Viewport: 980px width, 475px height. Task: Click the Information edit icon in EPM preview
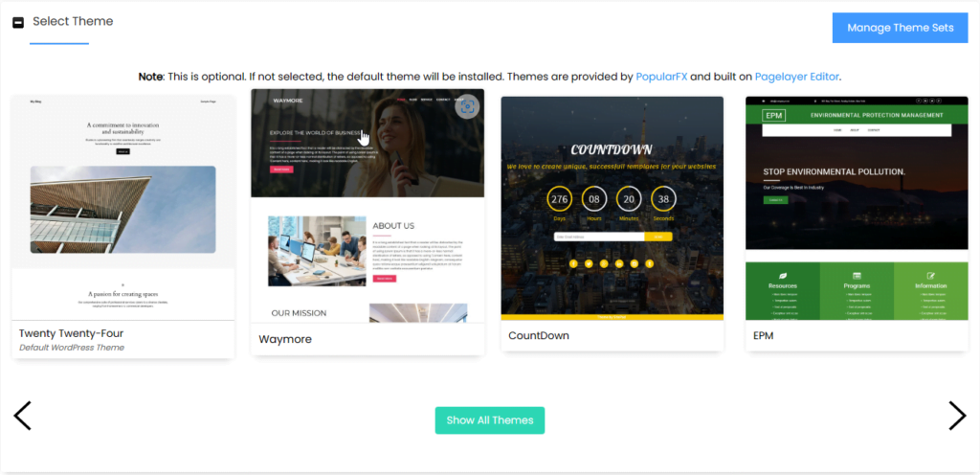(930, 275)
